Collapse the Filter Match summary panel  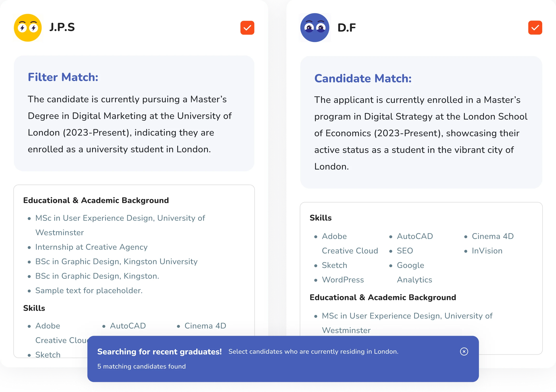click(x=63, y=77)
